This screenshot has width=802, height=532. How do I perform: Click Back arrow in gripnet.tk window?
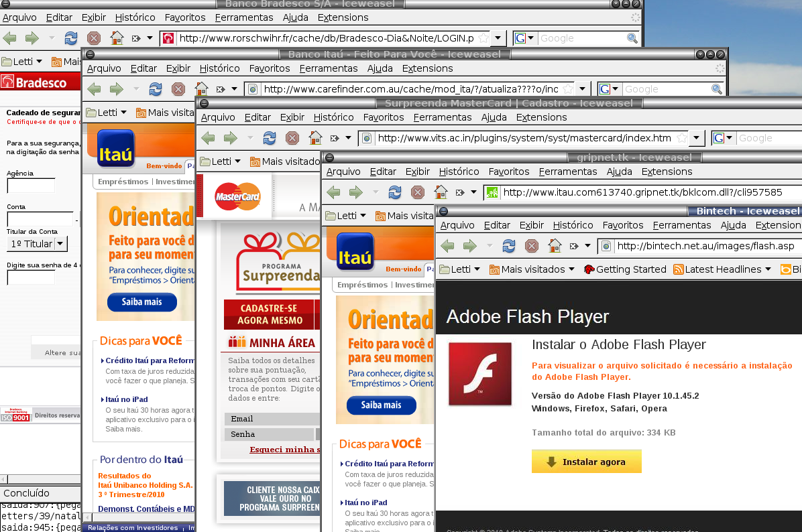(333, 192)
